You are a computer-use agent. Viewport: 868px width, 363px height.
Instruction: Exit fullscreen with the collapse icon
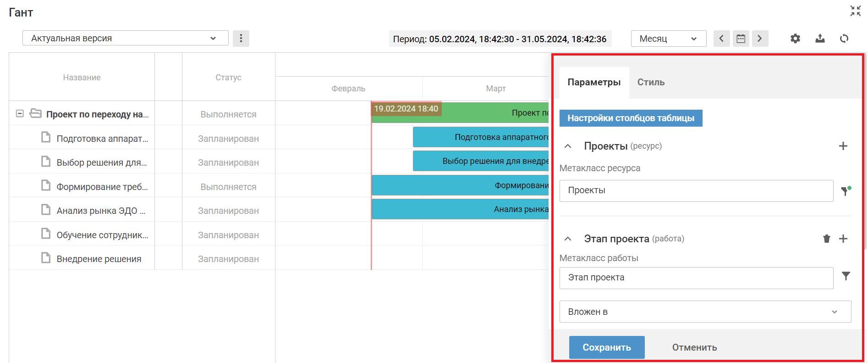click(x=855, y=11)
